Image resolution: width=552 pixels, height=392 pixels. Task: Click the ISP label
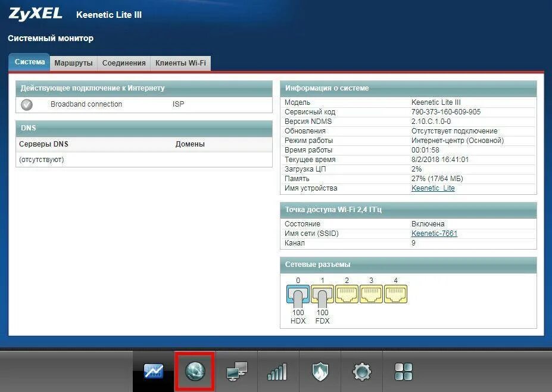point(178,104)
